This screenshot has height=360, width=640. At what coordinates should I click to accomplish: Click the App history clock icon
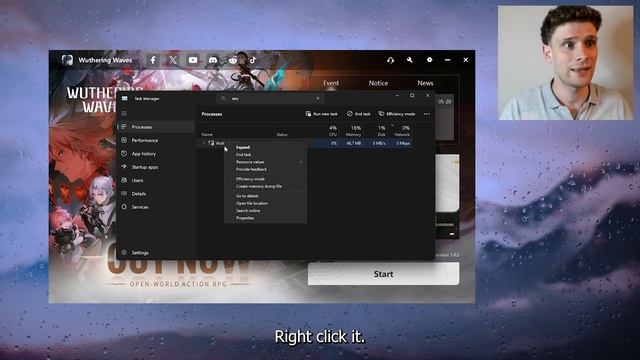[x=124, y=153]
